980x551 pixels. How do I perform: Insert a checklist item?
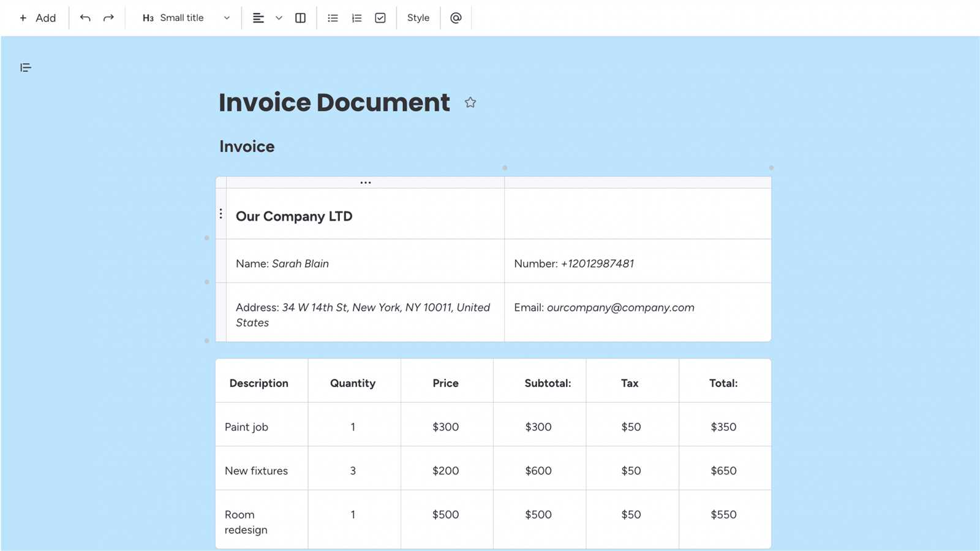(380, 18)
